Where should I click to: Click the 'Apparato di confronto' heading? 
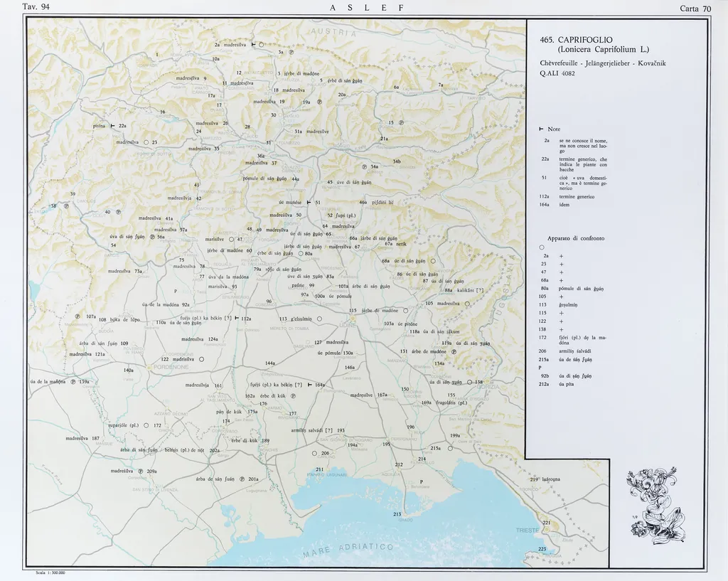576,238
